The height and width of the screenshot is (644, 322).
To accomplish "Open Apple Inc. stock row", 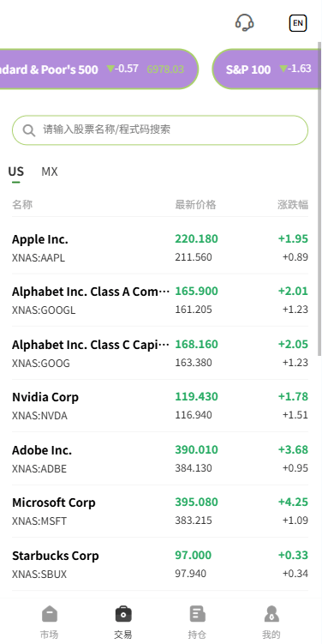I will click(160, 248).
